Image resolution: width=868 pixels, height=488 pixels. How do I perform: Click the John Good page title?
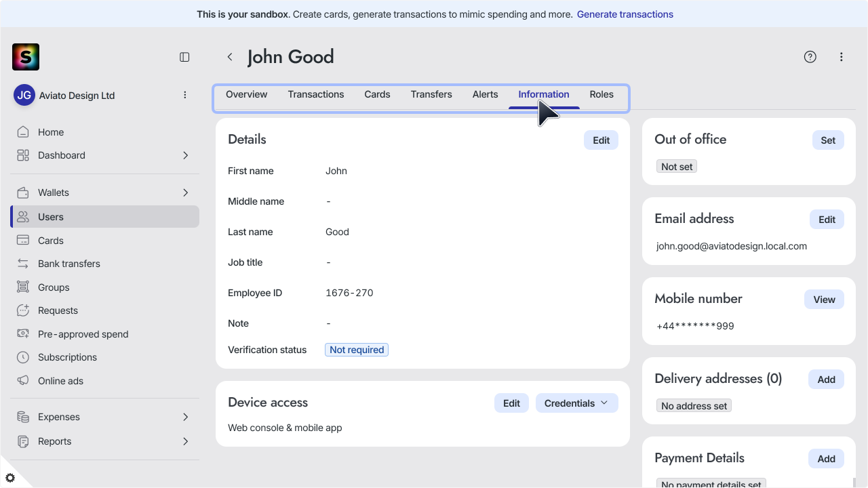290,57
